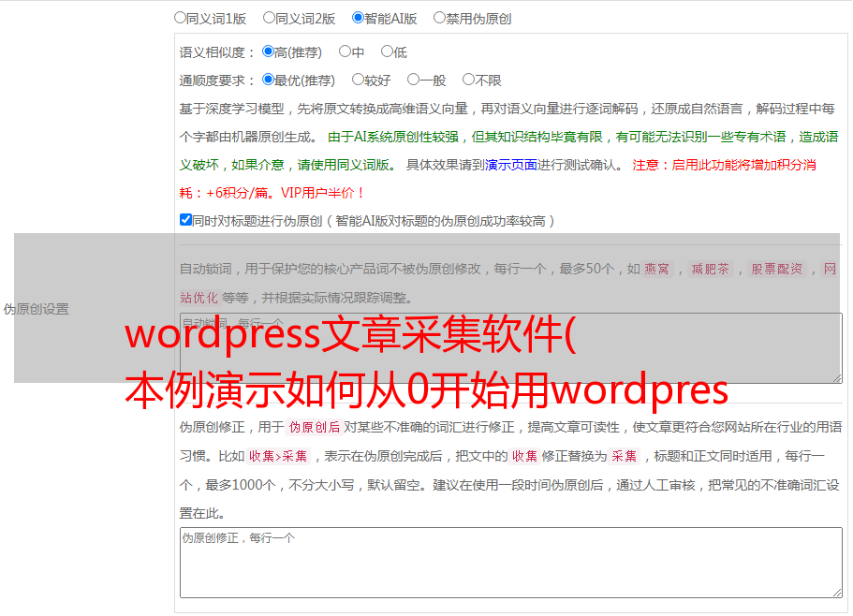The image size is (853, 616).
Task: Click the 通顺度要求 label
Action: (217, 81)
